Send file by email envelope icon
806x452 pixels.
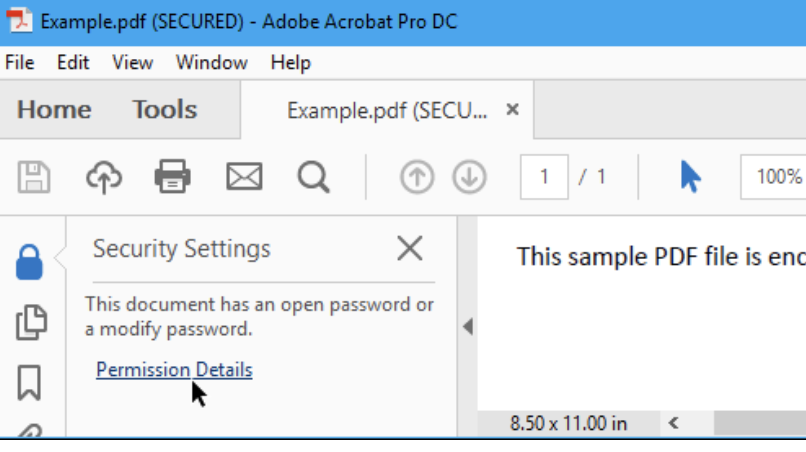tap(244, 177)
